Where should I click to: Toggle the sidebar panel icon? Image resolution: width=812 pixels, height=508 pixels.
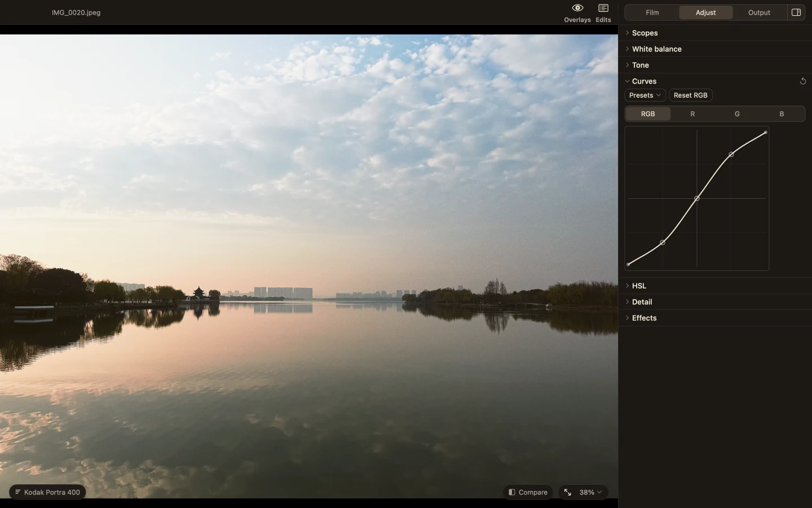pyautogui.click(x=796, y=12)
